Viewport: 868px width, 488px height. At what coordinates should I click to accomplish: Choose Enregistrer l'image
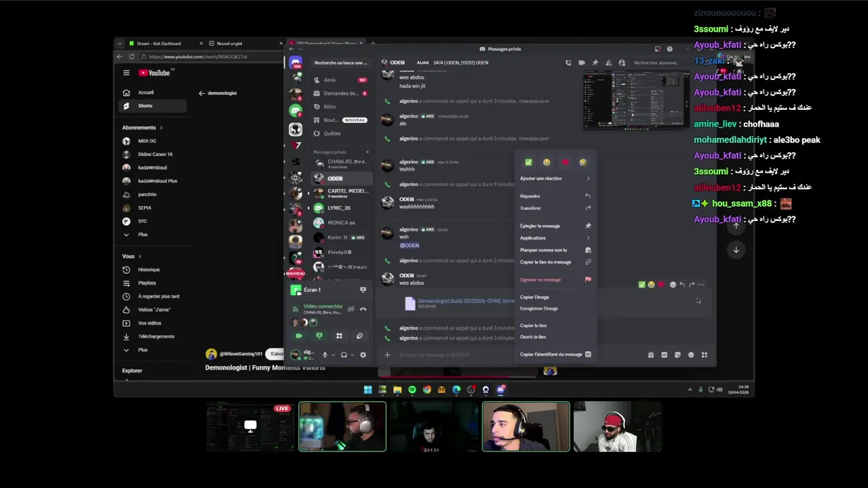(x=555, y=308)
